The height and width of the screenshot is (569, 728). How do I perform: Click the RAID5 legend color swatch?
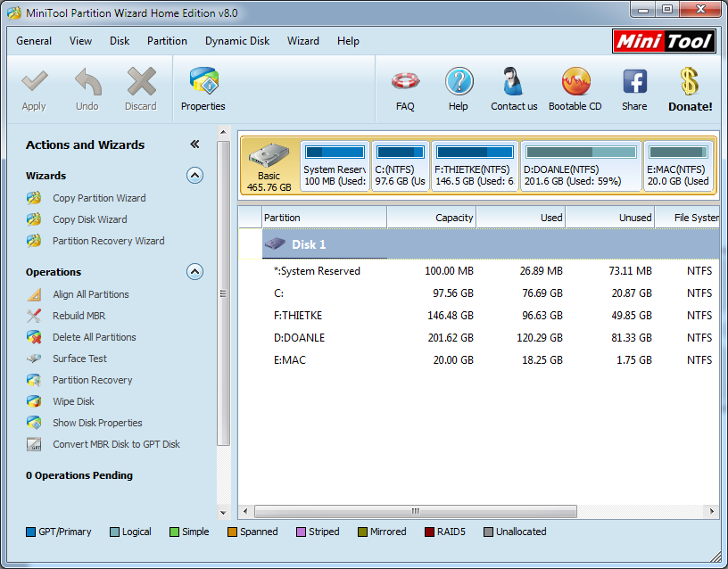429,532
